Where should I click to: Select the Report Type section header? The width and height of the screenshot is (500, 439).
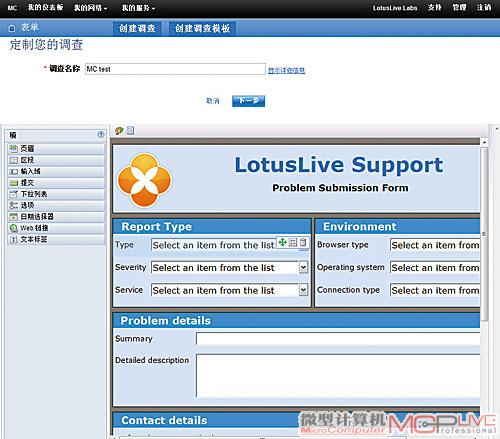[212, 227]
